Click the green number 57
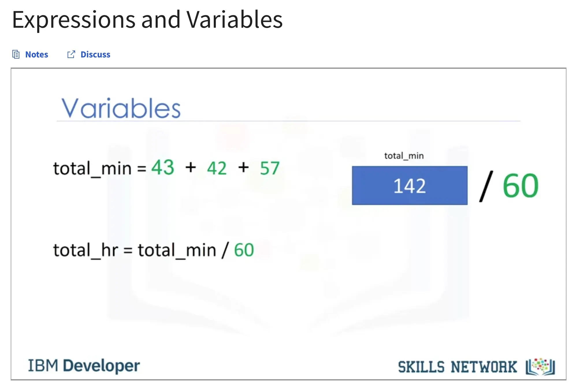This screenshot has height=392, width=576. pyautogui.click(x=270, y=168)
